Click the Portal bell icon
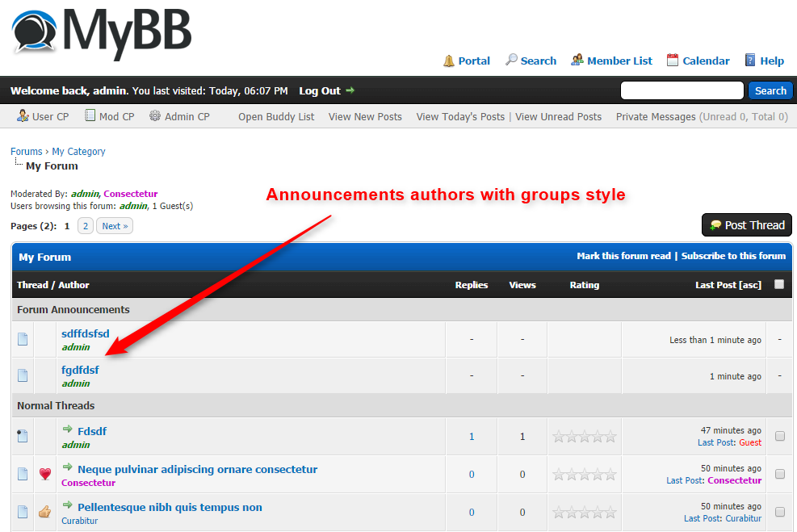The image size is (797, 532). (449, 61)
